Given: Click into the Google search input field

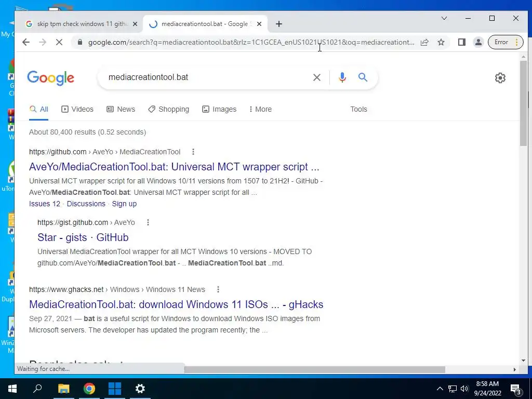Looking at the screenshot, I should [207, 77].
